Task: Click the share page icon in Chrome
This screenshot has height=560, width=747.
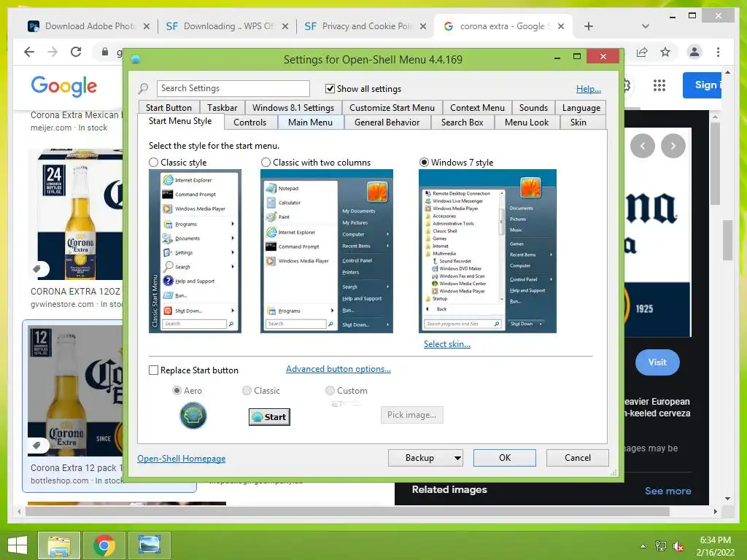Action: point(642,52)
